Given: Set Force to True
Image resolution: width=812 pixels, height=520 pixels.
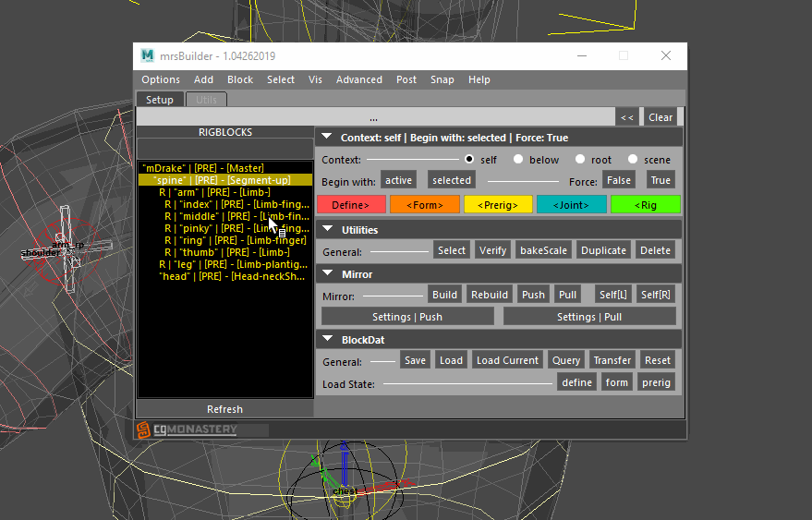Looking at the screenshot, I should pos(661,180).
